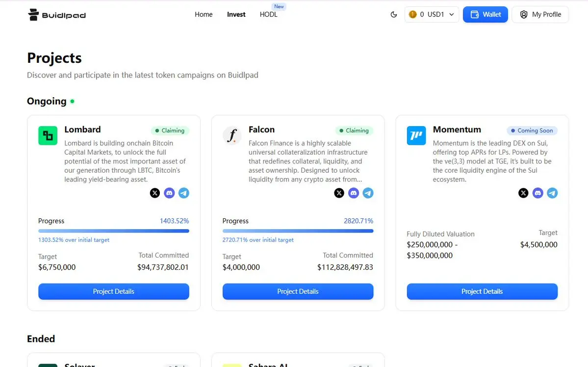Open Momentum's Telegram icon
Viewport: 588px width, 367px height.
(x=552, y=193)
